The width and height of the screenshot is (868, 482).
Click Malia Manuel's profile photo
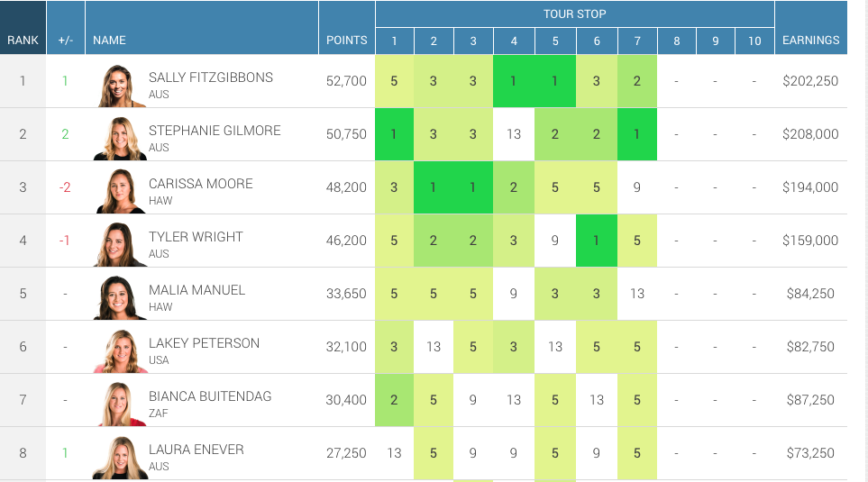tap(120, 298)
